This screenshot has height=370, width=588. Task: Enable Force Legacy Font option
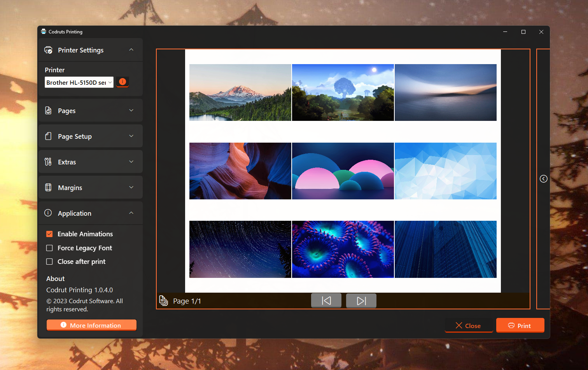49,248
